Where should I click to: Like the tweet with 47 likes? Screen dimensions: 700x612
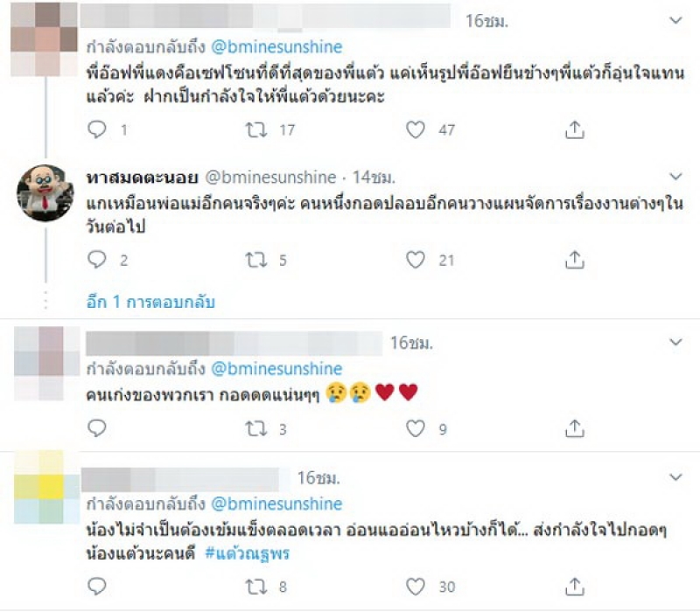415,129
